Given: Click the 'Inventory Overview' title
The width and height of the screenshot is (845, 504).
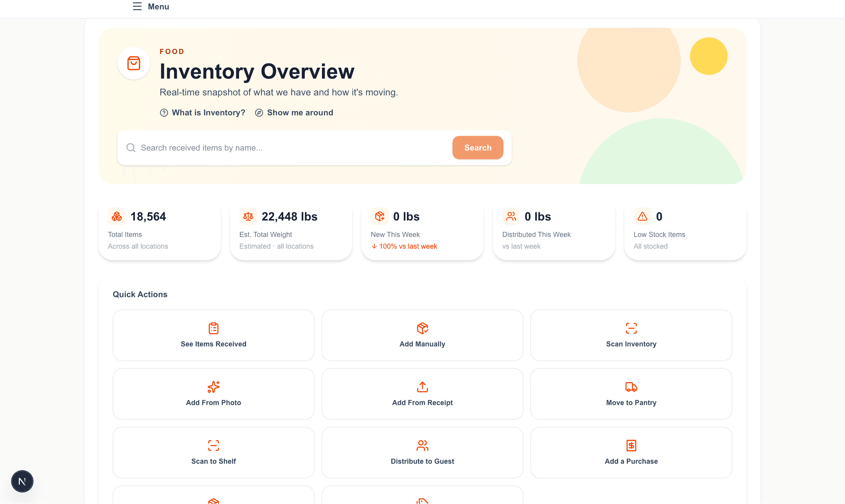Looking at the screenshot, I should pyautogui.click(x=257, y=72).
